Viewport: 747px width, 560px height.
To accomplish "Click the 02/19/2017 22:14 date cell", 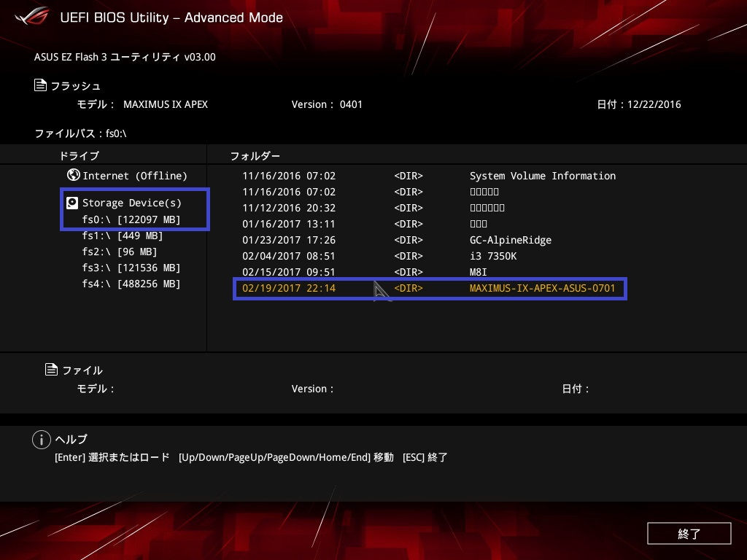I will [x=289, y=288].
